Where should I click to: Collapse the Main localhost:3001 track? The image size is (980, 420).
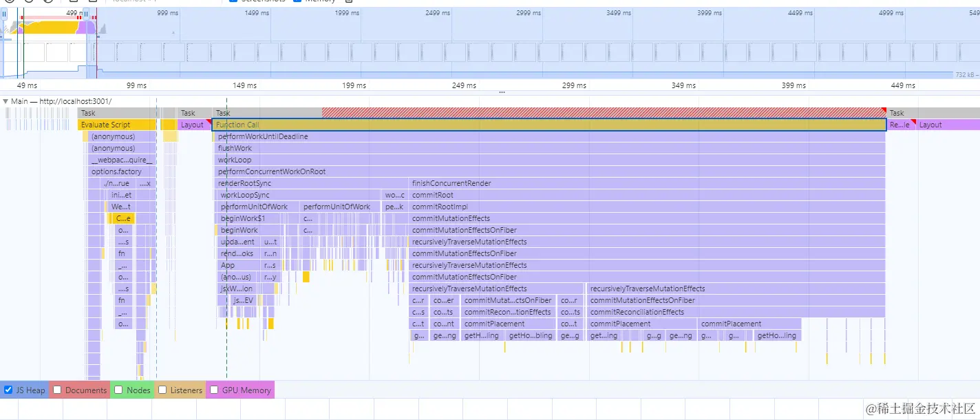6,101
